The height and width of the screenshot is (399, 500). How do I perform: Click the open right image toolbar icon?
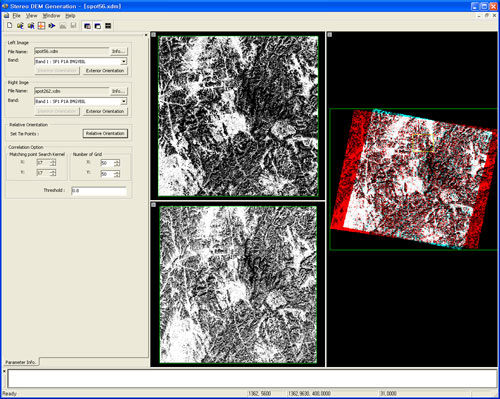coord(31,26)
